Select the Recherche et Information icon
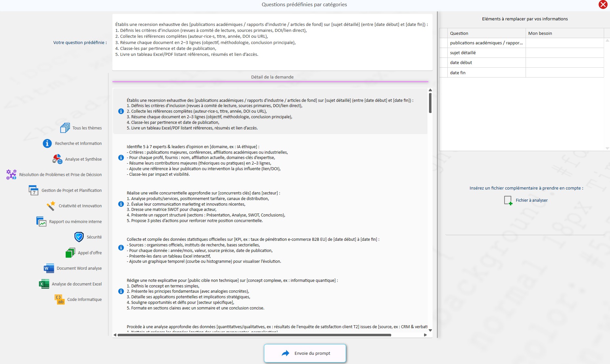Image resolution: width=610 pixels, height=364 pixels. click(x=47, y=144)
